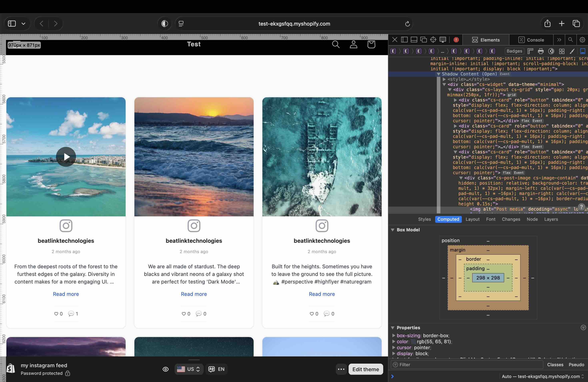Image resolution: width=588 pixels, height=382 pixels.
Task: Open the sunset waves post image
Action: tap(194, 157)
